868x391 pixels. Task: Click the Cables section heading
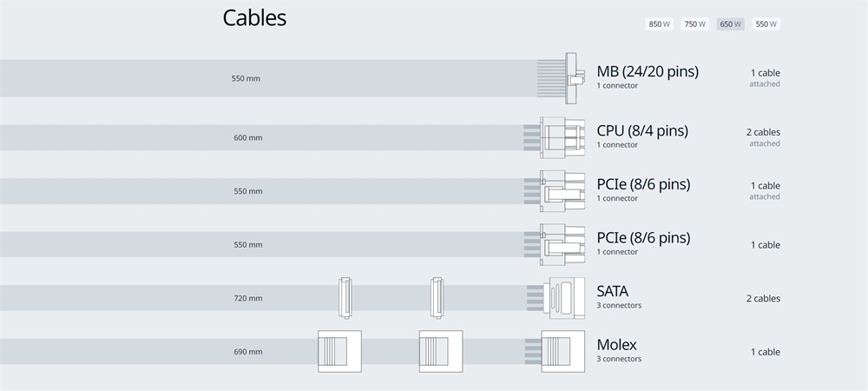pos(254,17)
